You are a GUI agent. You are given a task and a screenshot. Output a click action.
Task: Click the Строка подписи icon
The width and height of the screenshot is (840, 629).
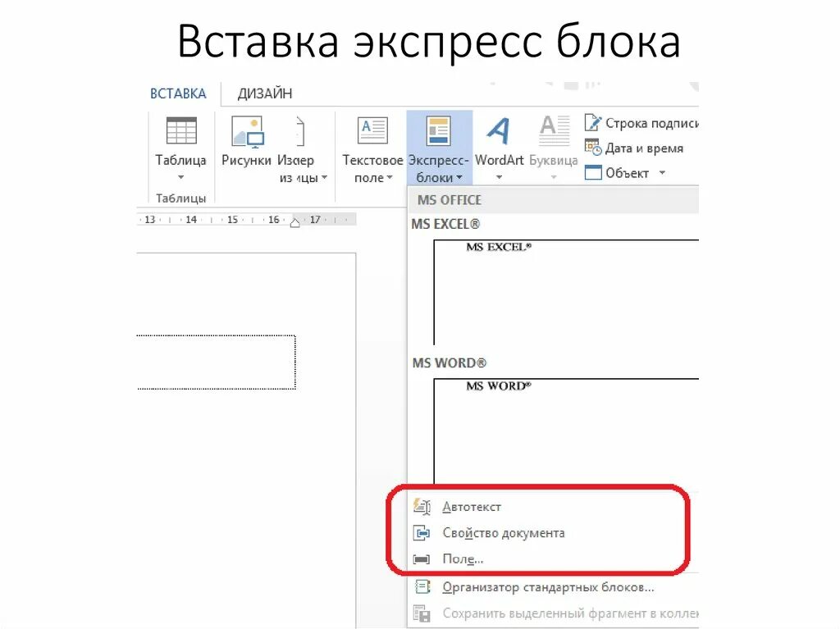(x=592, y=123)
